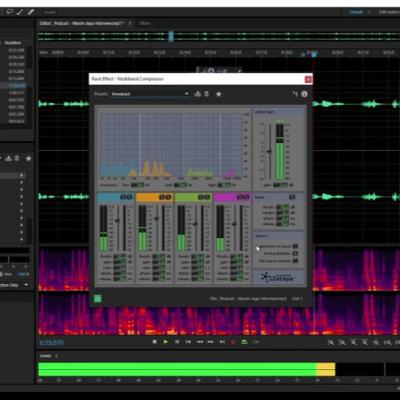Toggle loop playback in transport controls

pyautogui.click(x=244, y=342)
